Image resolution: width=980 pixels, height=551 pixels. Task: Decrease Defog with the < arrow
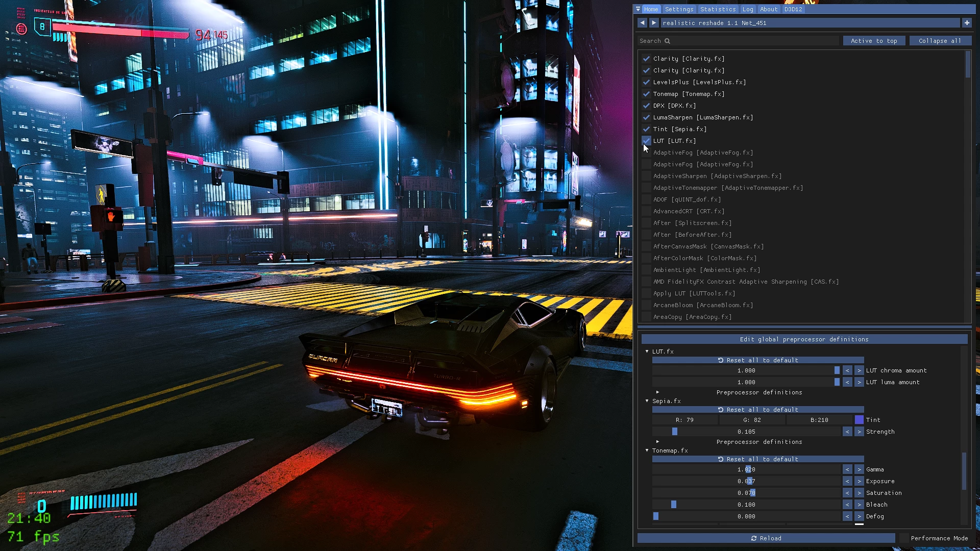coord(847,516)
